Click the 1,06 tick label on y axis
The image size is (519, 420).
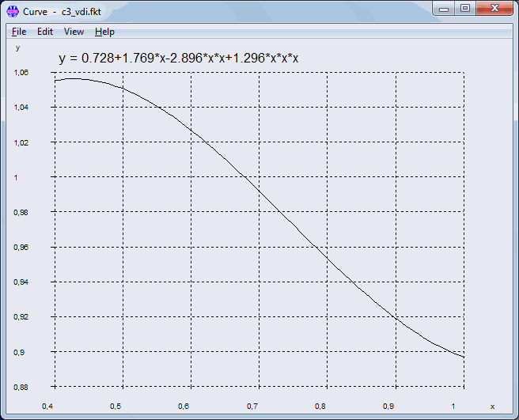[21, 73]
